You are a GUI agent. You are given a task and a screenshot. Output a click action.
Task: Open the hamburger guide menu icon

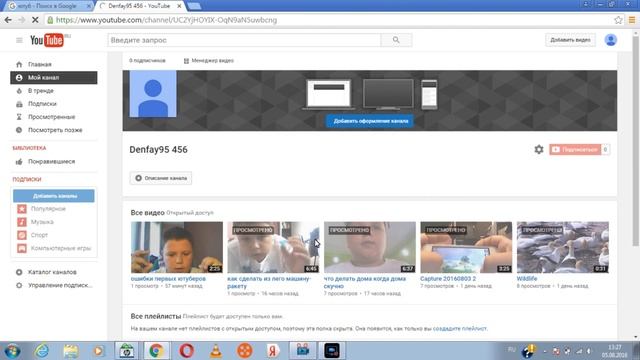19,40
